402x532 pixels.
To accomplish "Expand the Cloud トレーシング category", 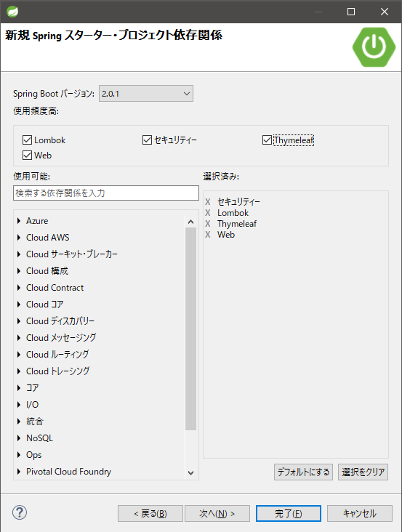I will tap(19, 371).
